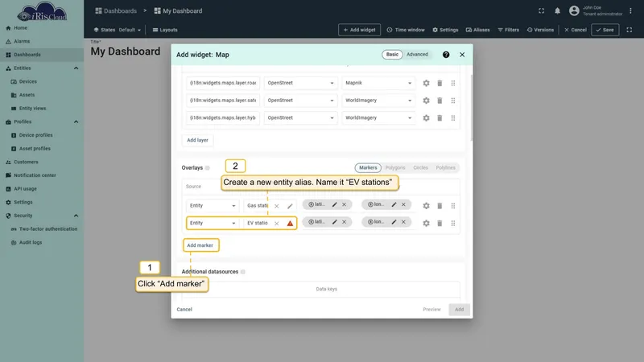
Task: Open settings gear for satellite WorldImagery layer
Action: coord(426,101)
